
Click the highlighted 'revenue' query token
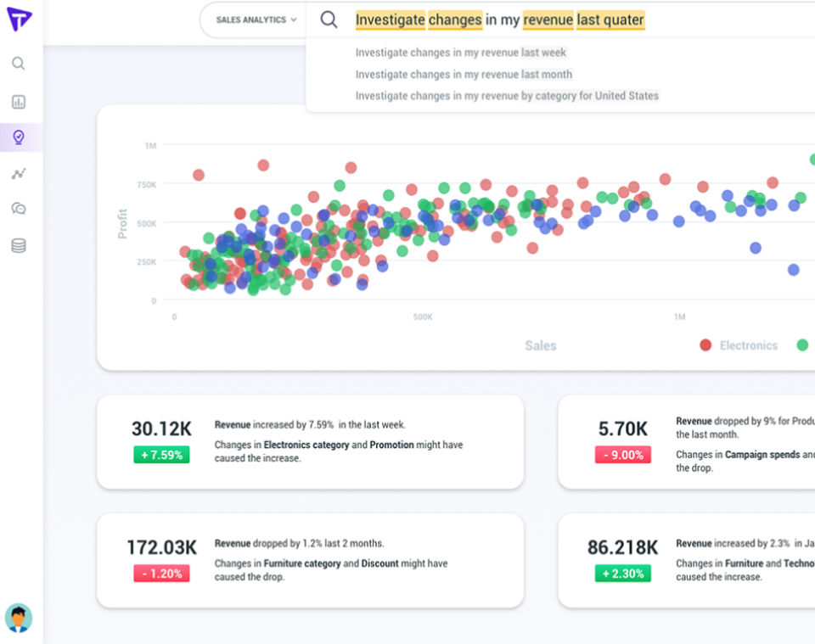[548, 20]
